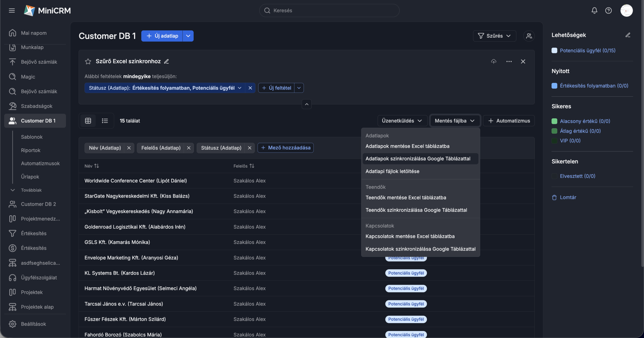Expand the Új adatlap dropdown arrow
The image size is (644, 338).
click(x=188, y=36)
